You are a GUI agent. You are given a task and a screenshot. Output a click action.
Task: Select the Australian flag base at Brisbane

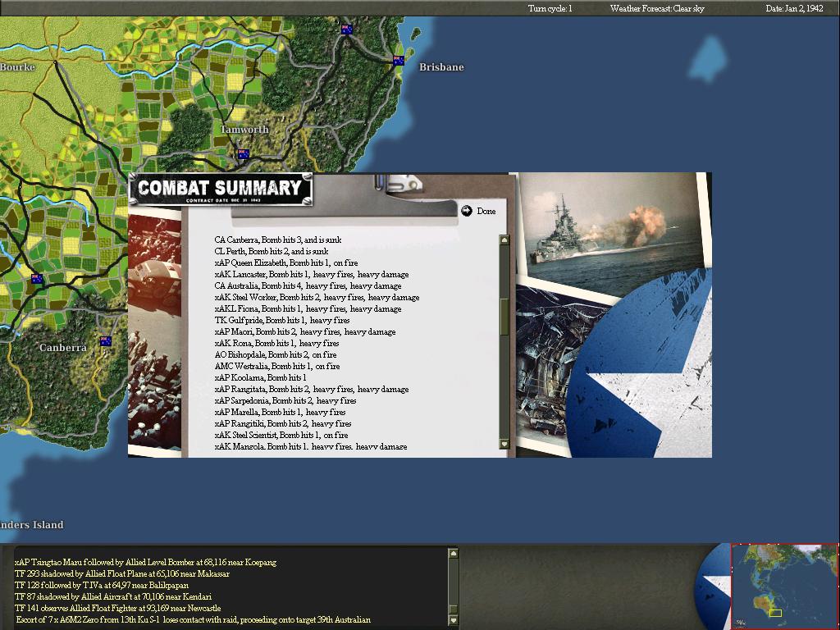[399, 61]
